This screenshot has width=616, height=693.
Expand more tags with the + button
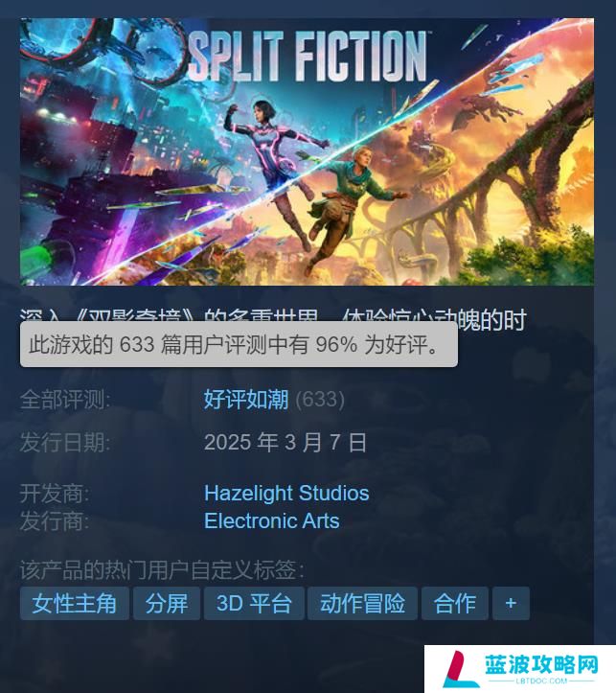pyautogui.click(x=511, y=603)
